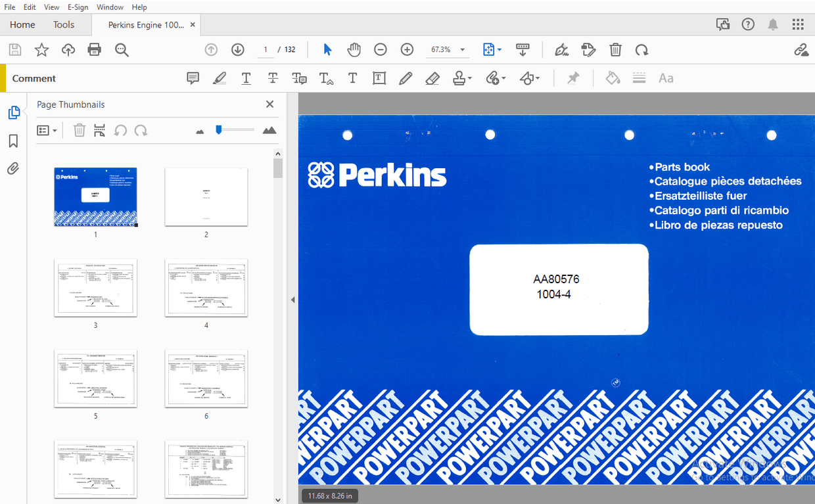815x504 pixels.
Task: Activate the Selection arrow tool
Action: click(327, 49)
